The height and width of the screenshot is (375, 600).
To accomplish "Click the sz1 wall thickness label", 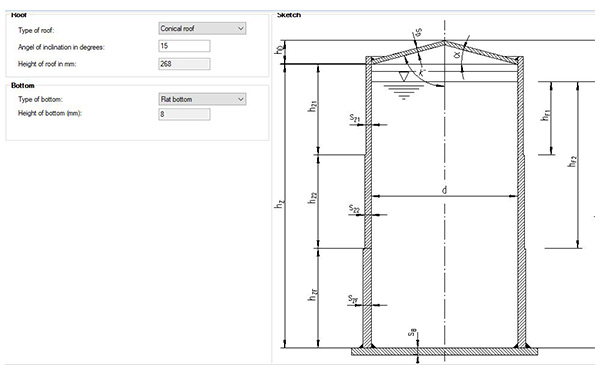I will [x=355, y=118].
